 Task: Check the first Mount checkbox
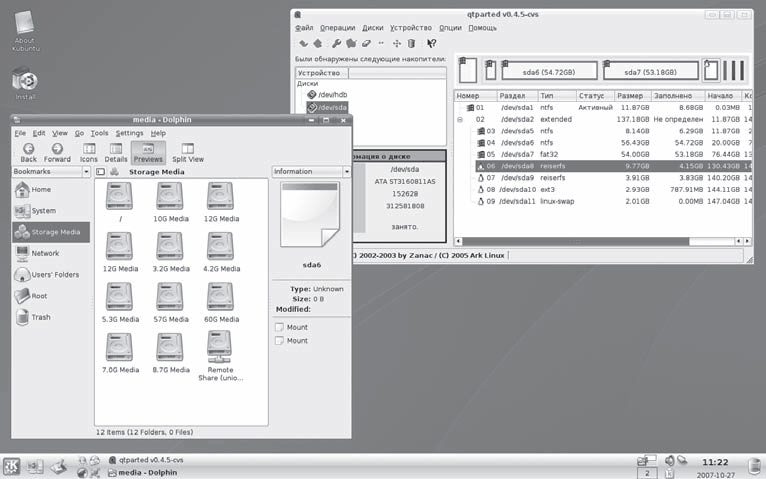point(280,327)
